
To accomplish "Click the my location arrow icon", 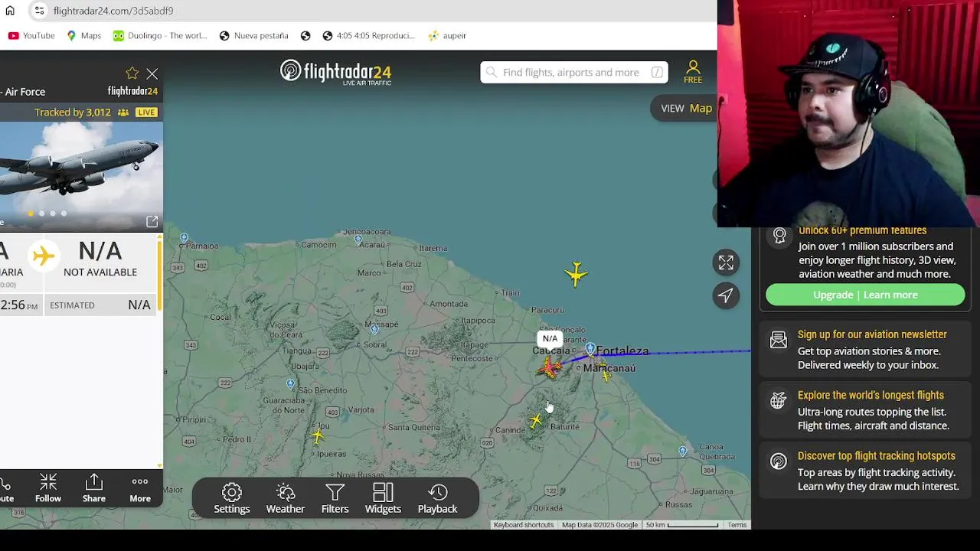I will [726, 295].
